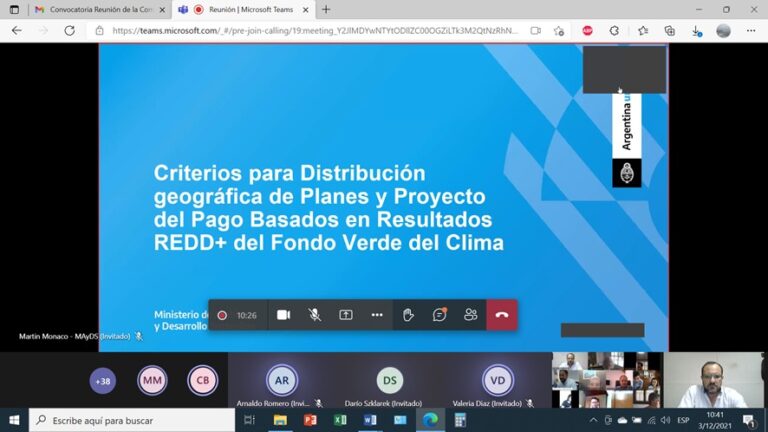Raise your hand in the meeting
The width and height of the screenshot is (768, 432).
(x=408, y=314)
